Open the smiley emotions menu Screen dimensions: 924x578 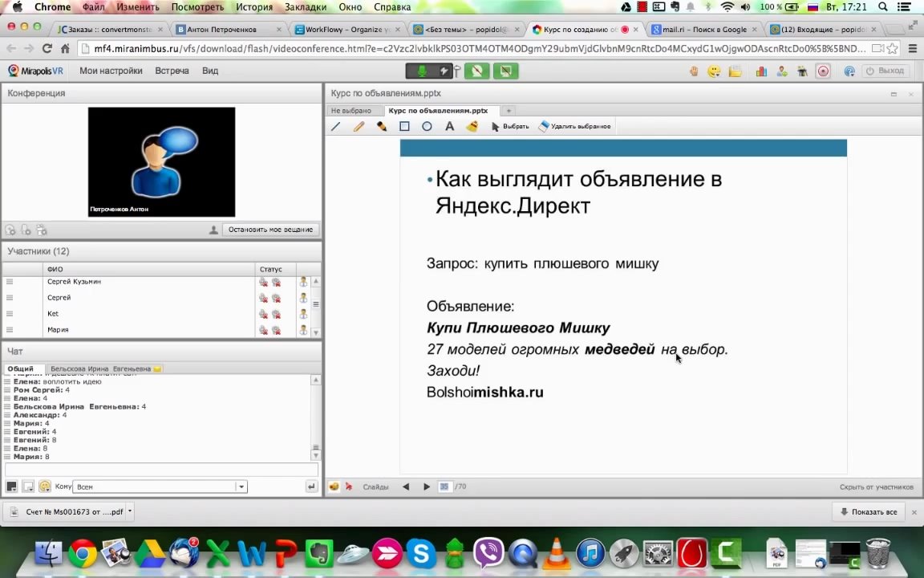(714, 71)
